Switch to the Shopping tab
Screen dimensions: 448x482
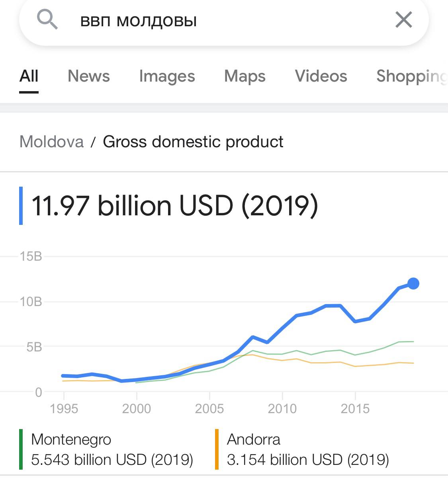[x=412, y=76]
